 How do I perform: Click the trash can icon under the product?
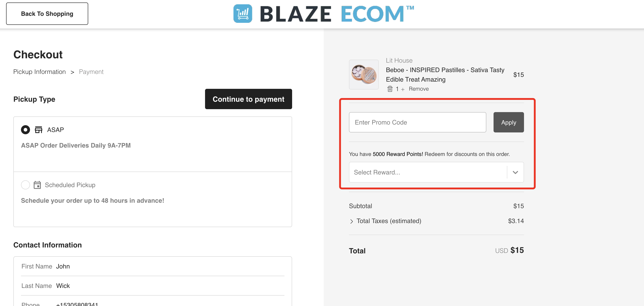(390, 89)
